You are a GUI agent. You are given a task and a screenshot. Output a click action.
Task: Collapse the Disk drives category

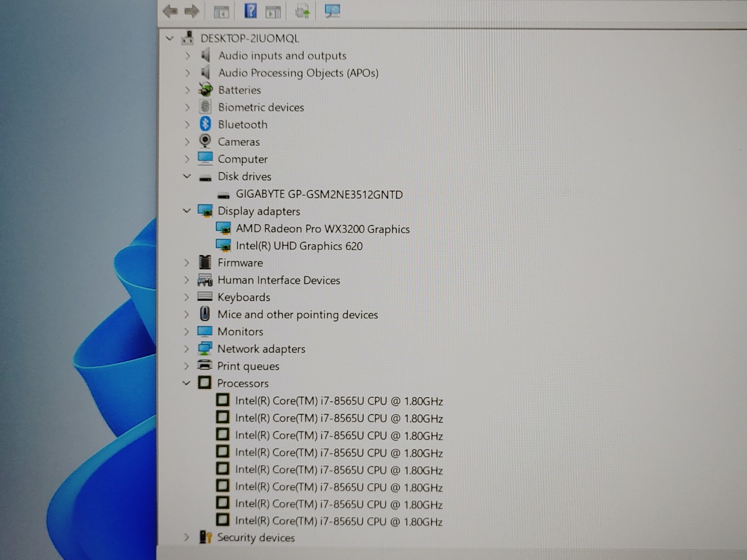point(187,176)
